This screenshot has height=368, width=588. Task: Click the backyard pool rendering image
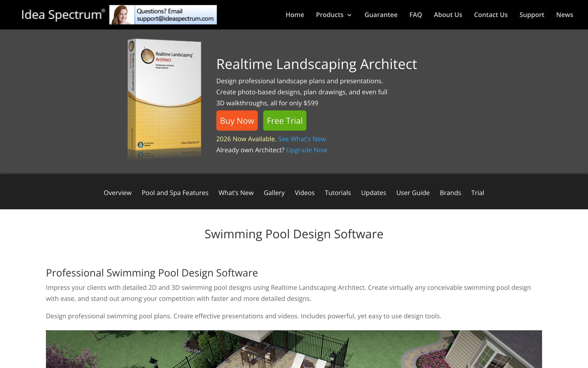(294, 349)
